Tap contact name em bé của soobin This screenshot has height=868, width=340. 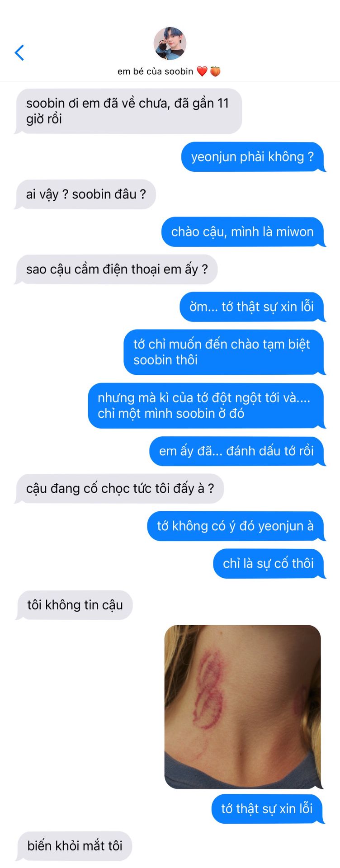pos(155,71)
